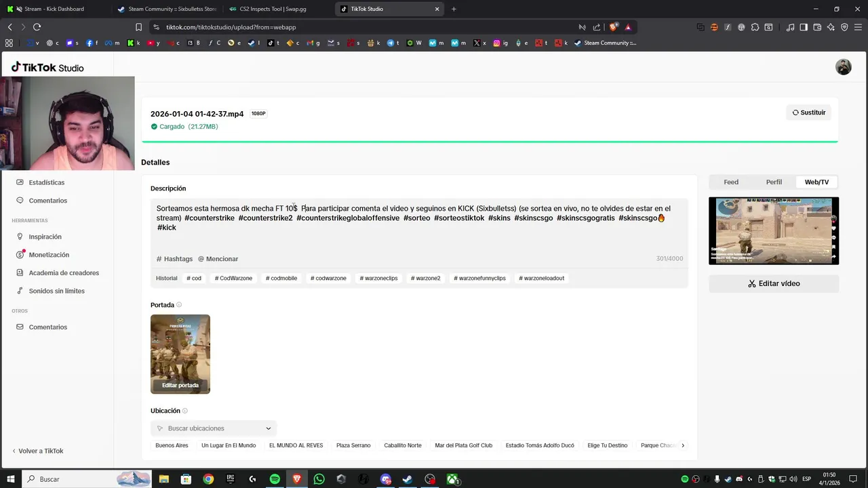868x488 pixels.
Task: Open the Steam Community bookmark
Action: click(605, 43)
